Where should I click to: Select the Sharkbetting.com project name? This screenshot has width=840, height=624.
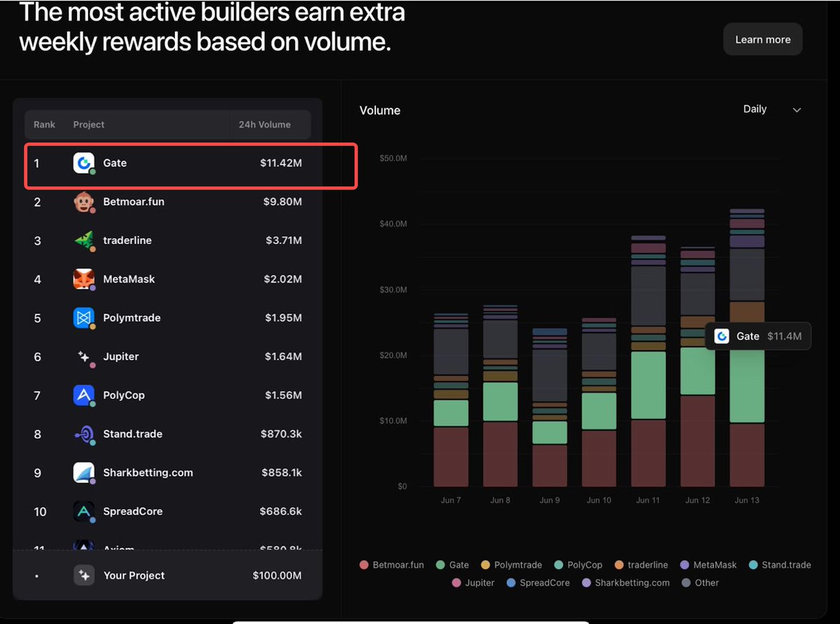[x=148, y=473]
